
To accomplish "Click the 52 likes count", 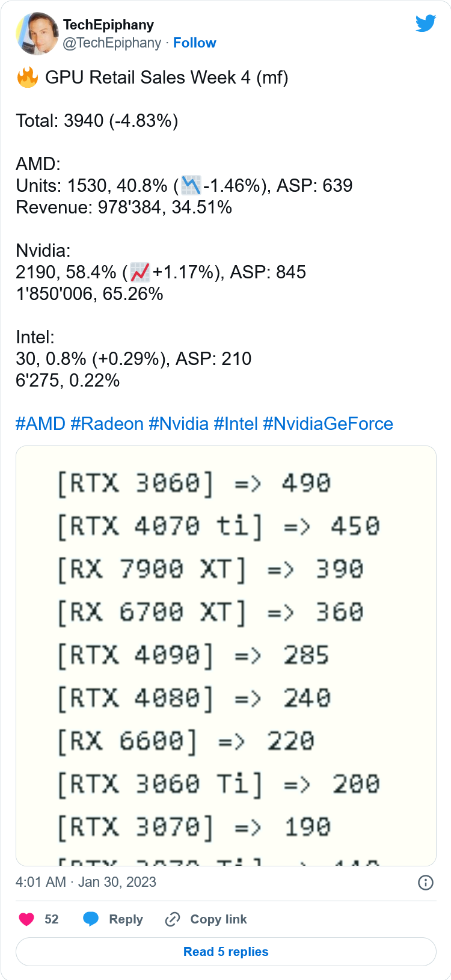I will click(x=52, y=919).
